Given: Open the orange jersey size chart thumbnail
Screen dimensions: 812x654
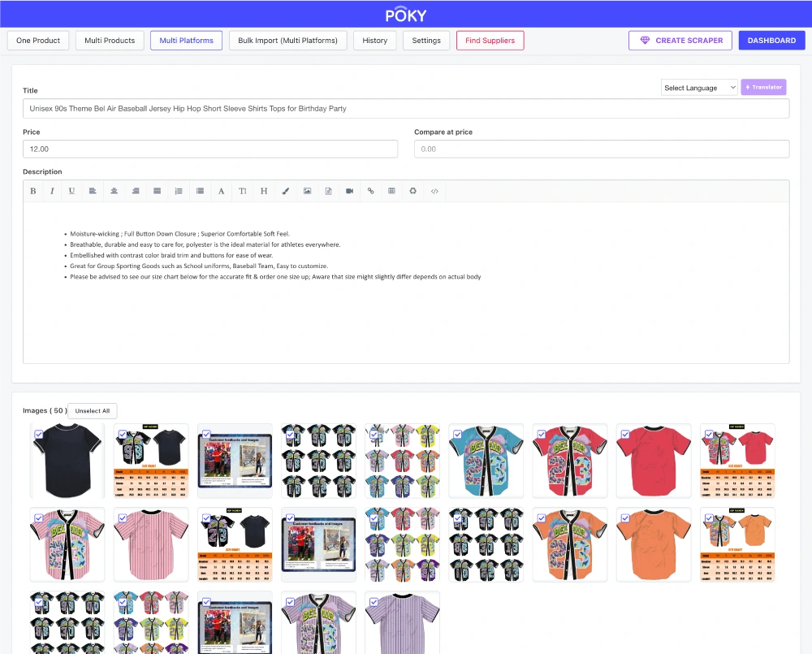Looking at the screenshot, I should point(737,544).
